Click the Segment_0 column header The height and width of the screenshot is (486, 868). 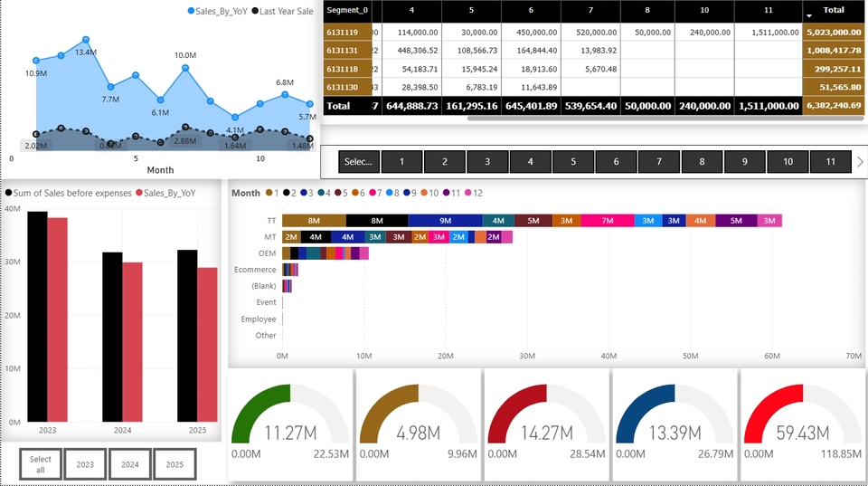click(347, 10)
